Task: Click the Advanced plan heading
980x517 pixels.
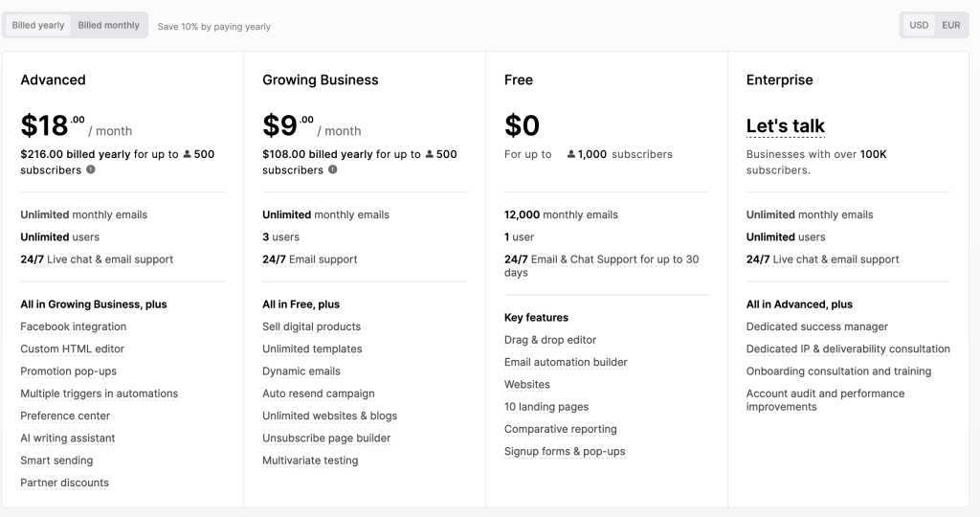Action: (54, 80)
